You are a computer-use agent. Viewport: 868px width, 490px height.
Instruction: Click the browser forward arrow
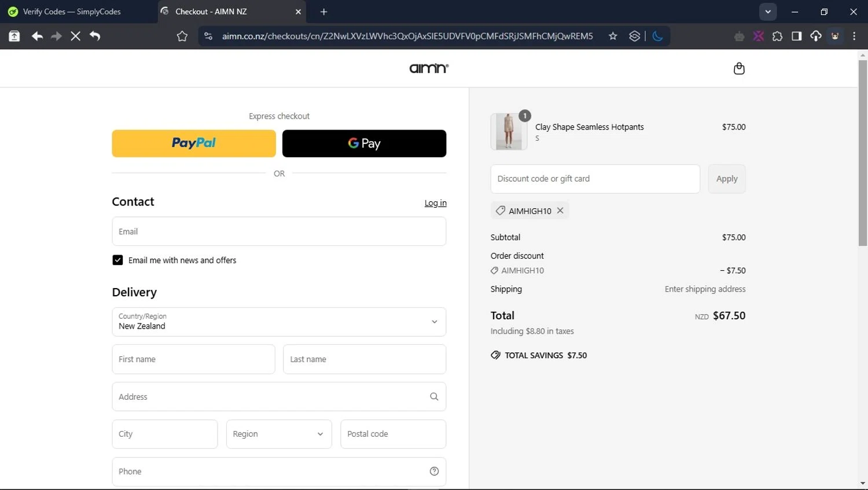coord(56,36)
